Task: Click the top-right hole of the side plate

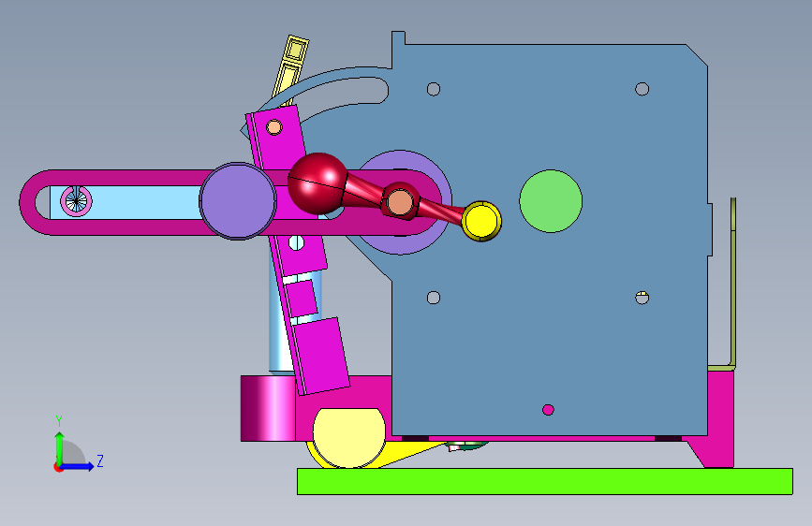Action: [642, 89]
